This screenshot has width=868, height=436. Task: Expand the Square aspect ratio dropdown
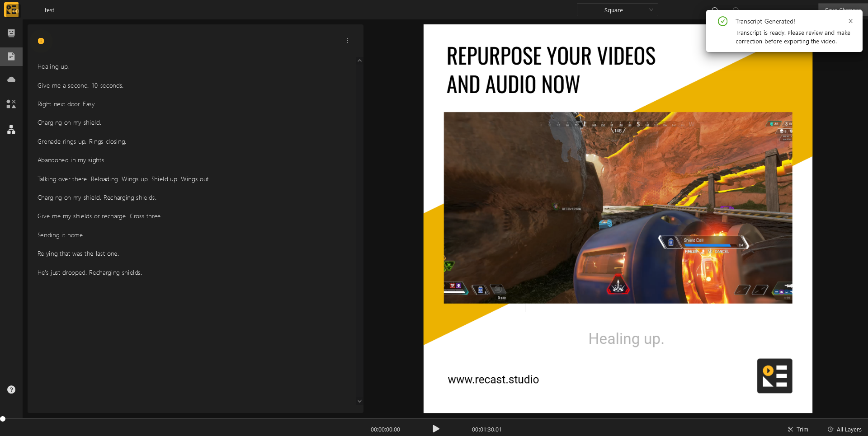[x=617, y=10]
